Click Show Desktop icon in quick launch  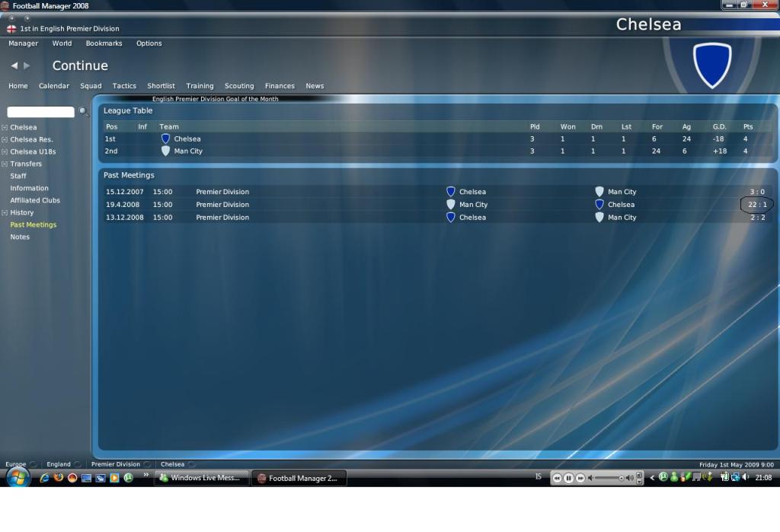[x=87, y=478]
